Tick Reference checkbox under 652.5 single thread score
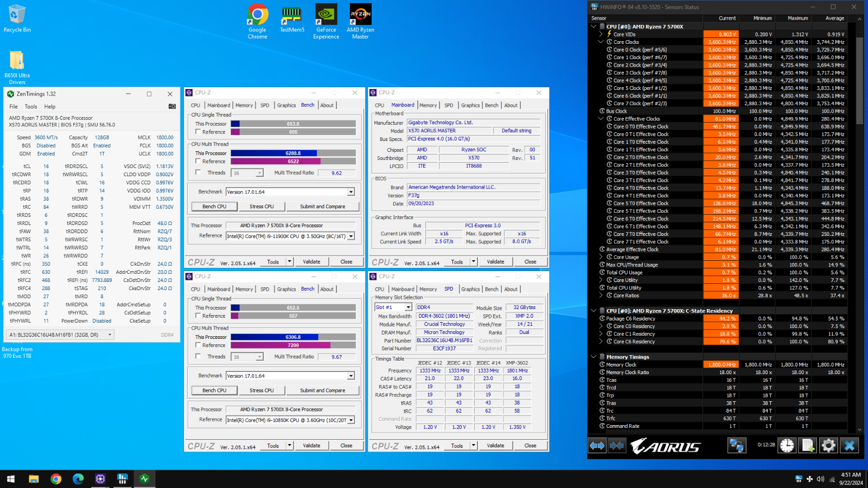 pyautogui.click(x=198, y=316)
